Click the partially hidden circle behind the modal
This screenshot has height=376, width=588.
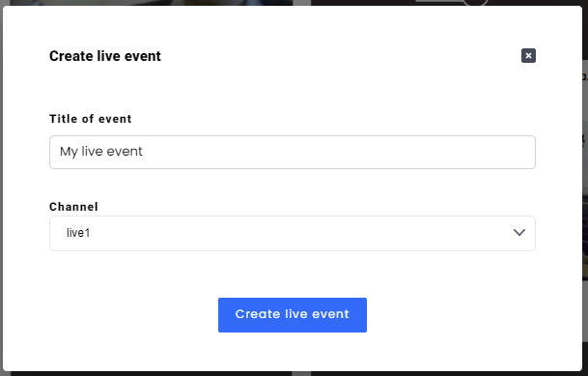[475, 3]
